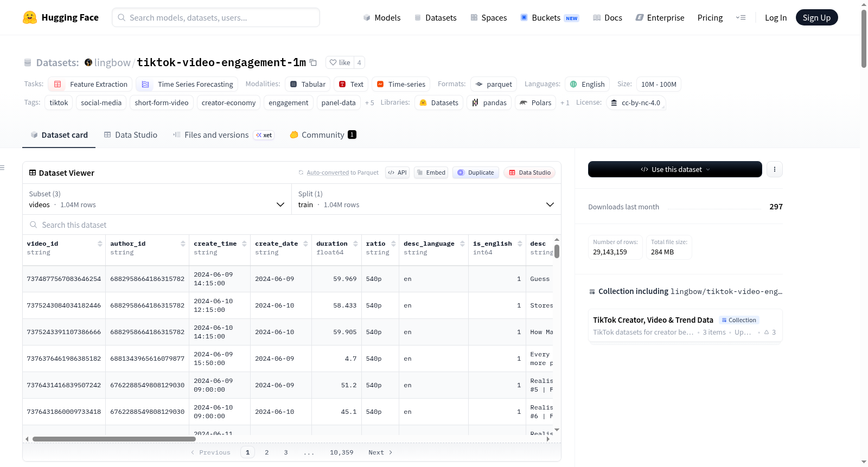Click the page vertical scrollbar thumb
Viewport: 868px width, 467px height.
pyautogui.click(x=864, y=38)
